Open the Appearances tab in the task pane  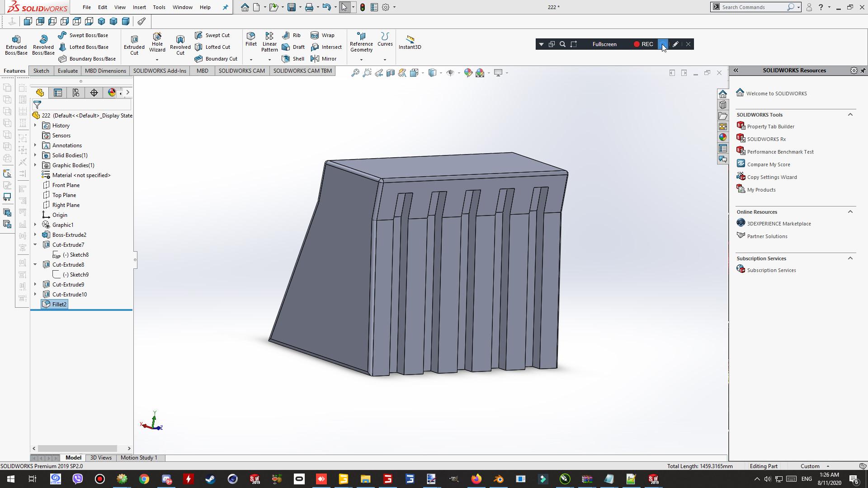point(722,137)
